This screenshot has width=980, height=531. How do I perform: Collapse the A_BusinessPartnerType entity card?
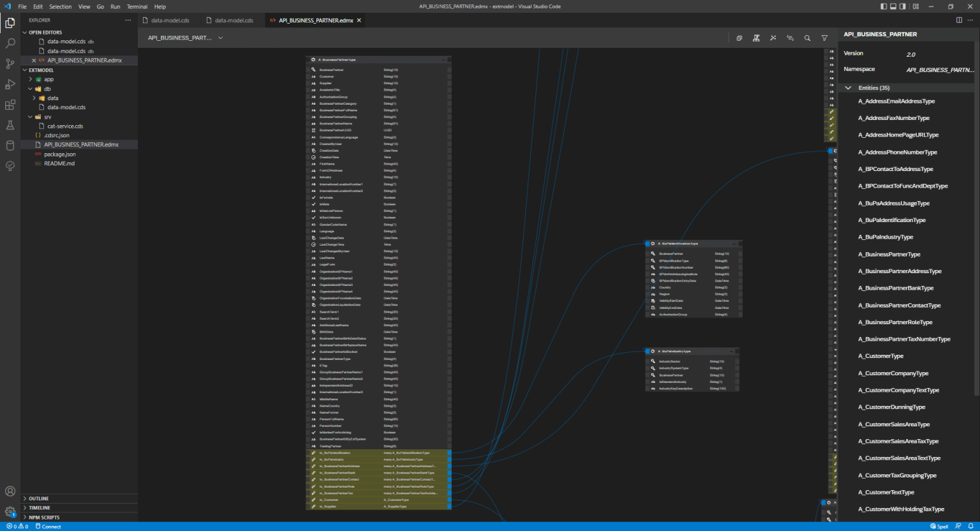click(445, 59)
